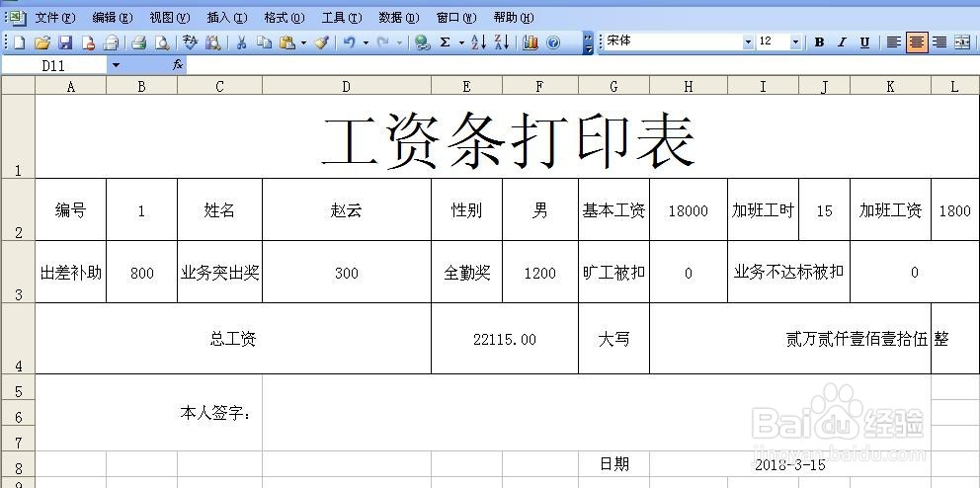The height and width of the screenshot is (488, 980).
Task: Click the Redo arrow icon
Action: pos(383,42)
